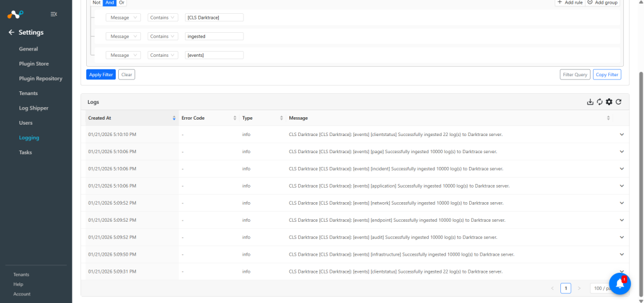
Task: Open Message field dropdown for [CLS Darktrace] rule
Action: (123, 18)
